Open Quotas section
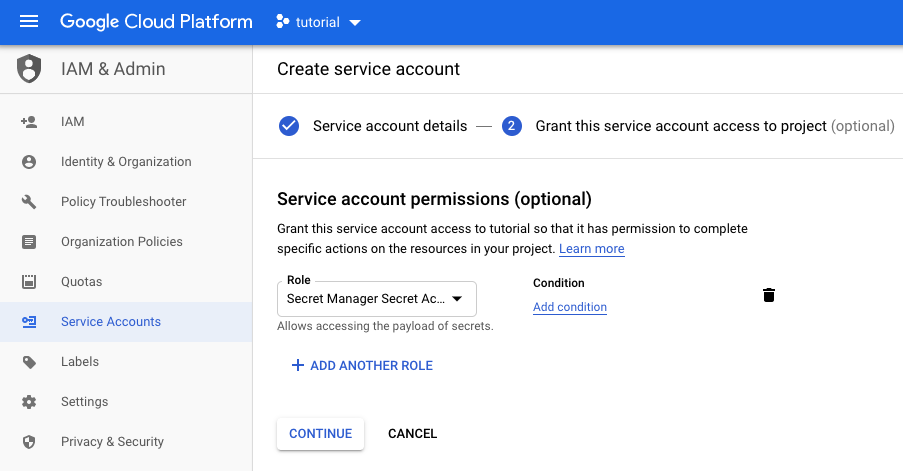 pos(126,282)
